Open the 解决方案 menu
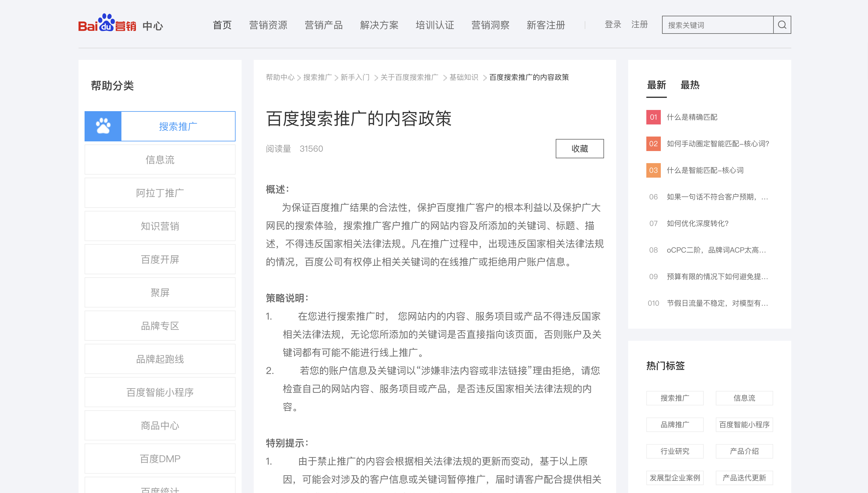Image resolution: width=868 pixels, height=493 pixels. pos(379,25)
